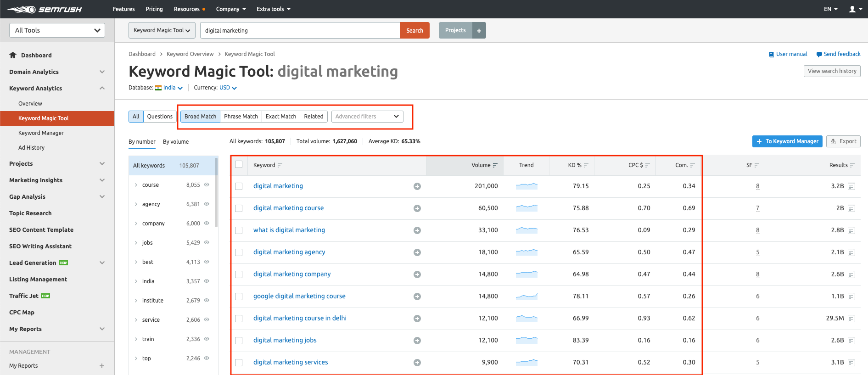The height and width of the screenshot is (375, 868).
Task: Sort by Results column
Action: pyautogui.click(x=852, y=165)
